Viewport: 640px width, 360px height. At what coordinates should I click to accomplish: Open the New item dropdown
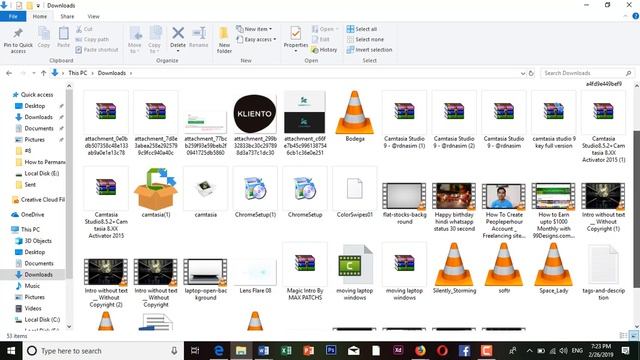(x=254, y=29)
